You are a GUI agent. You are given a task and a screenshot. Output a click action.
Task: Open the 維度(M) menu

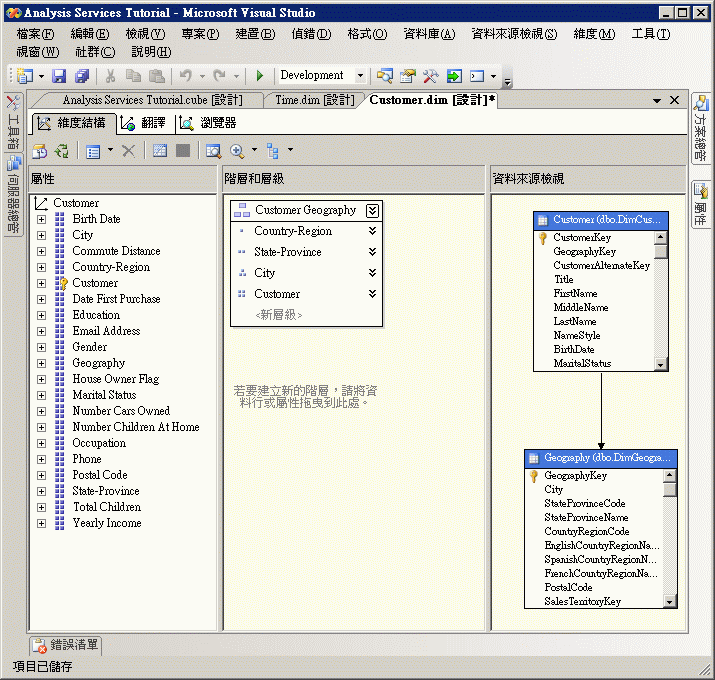(594, 34)
